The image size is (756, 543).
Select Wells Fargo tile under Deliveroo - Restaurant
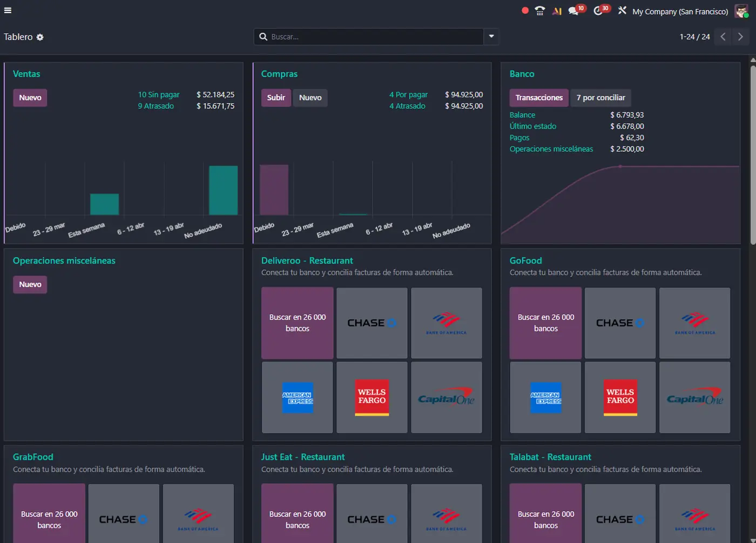click(372, 398)
